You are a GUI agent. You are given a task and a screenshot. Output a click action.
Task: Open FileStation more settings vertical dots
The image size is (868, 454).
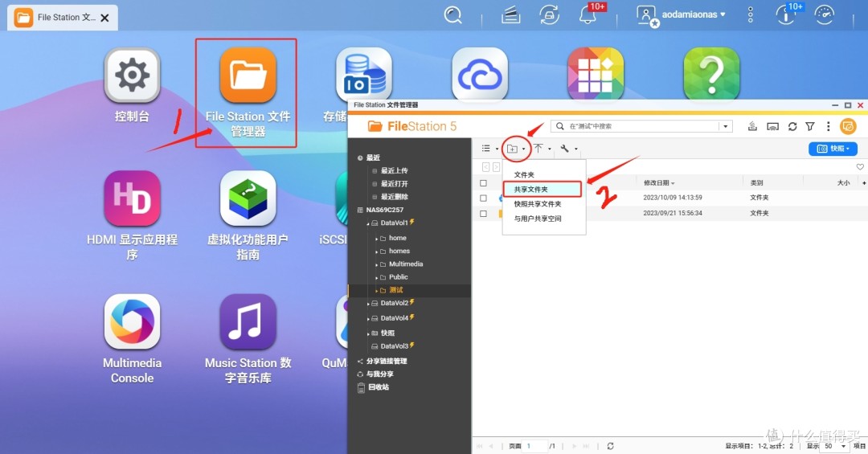coord(828,126)
